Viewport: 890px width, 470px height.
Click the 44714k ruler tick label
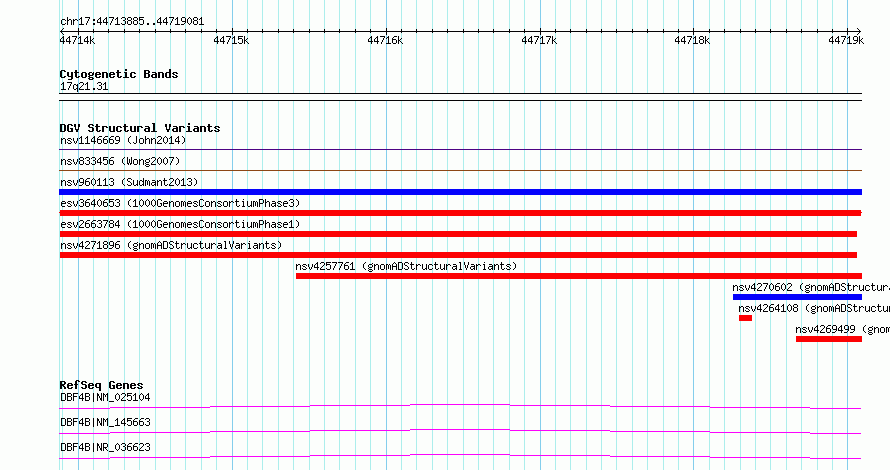point(77,40)
